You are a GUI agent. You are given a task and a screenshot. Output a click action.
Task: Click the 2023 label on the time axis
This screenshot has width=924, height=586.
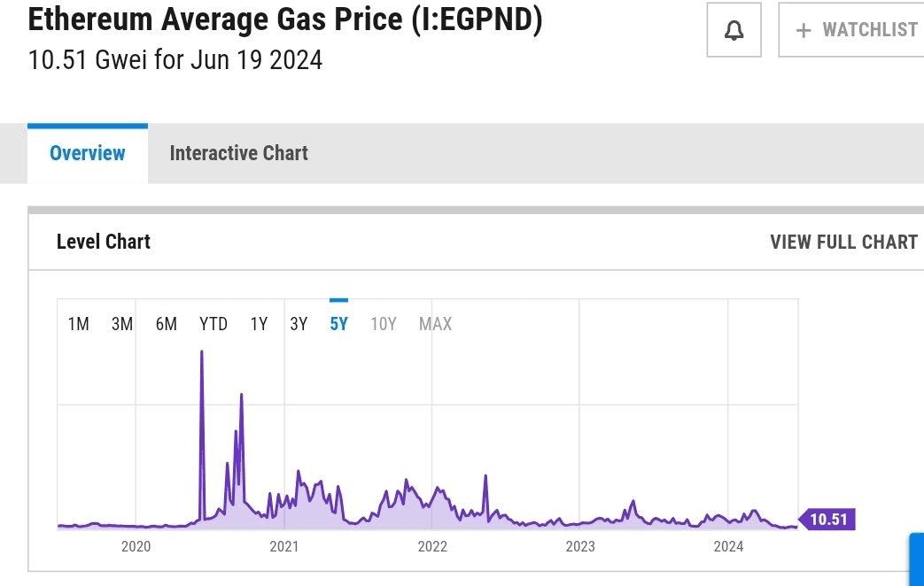click(580, 546)
